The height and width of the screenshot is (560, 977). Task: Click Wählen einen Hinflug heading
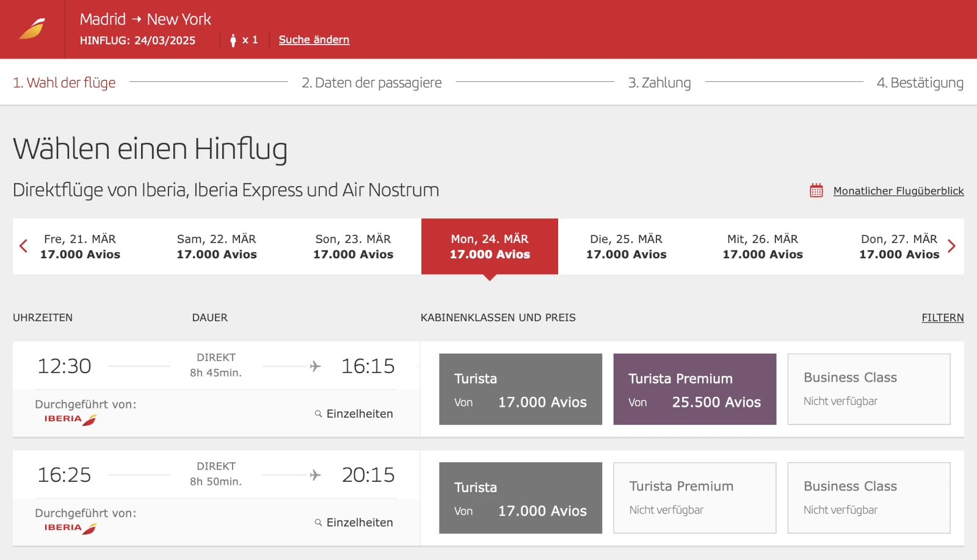coord(150,149)
